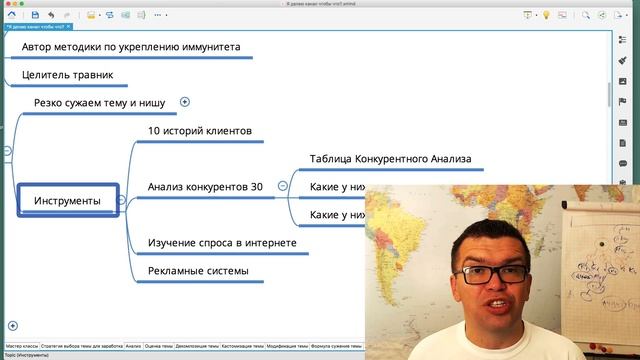
Task: Click the webcam video overlay
Action: click(502, 272)
